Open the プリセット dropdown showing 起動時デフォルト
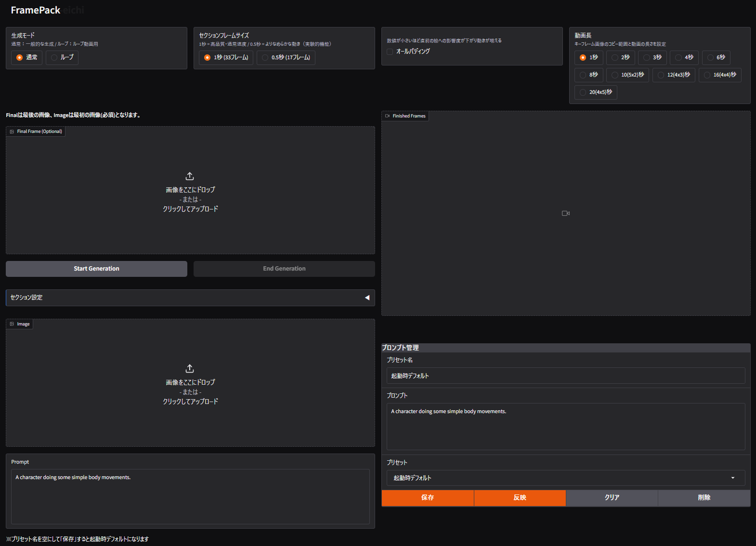This screenshot has width=756, height=546. [x=566, y=478]
